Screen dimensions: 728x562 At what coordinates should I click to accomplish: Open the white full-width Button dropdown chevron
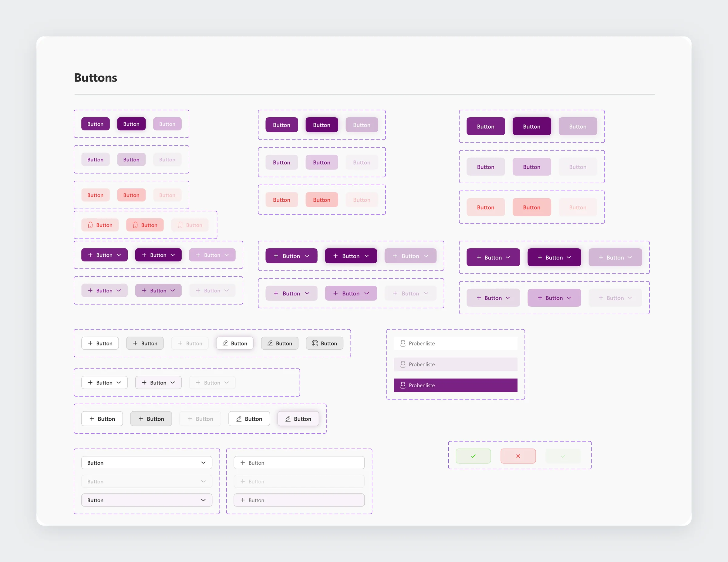click(203, 463)
